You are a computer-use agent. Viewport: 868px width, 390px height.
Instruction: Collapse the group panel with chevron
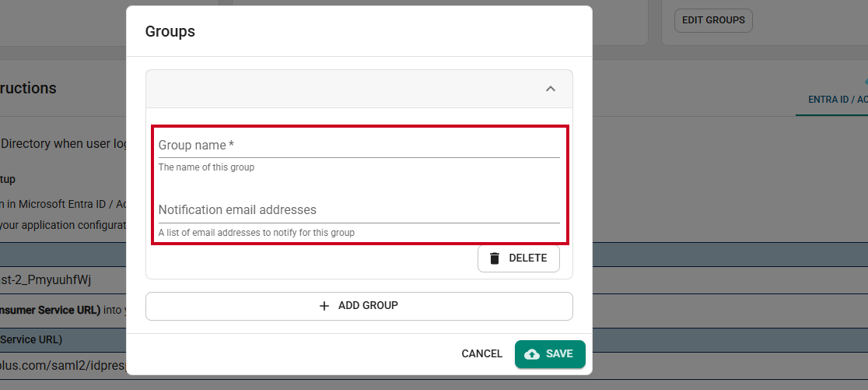pos(550,89)
